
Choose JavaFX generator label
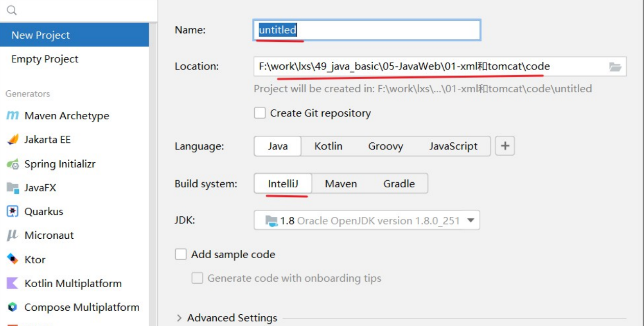click(x=40, y=188)
